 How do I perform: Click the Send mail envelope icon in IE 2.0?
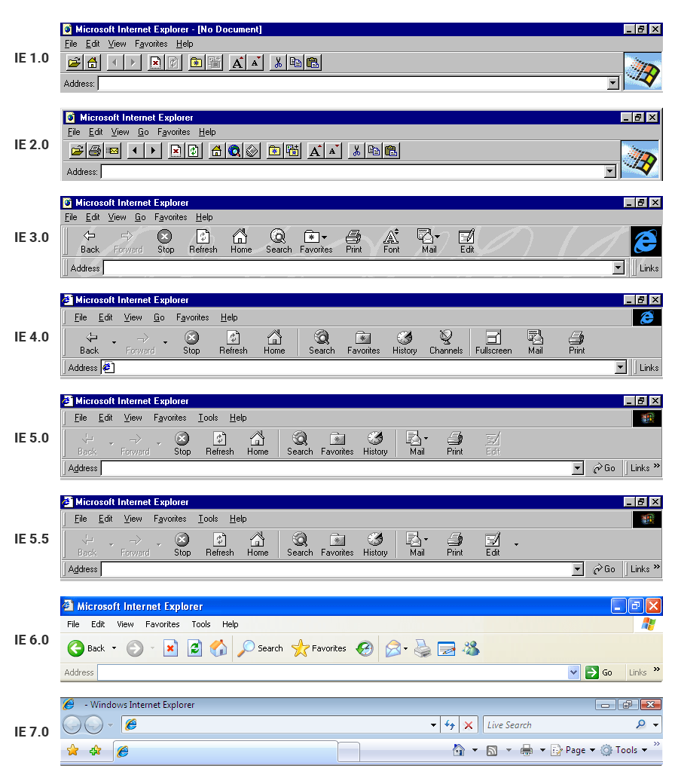coord(113,151)
